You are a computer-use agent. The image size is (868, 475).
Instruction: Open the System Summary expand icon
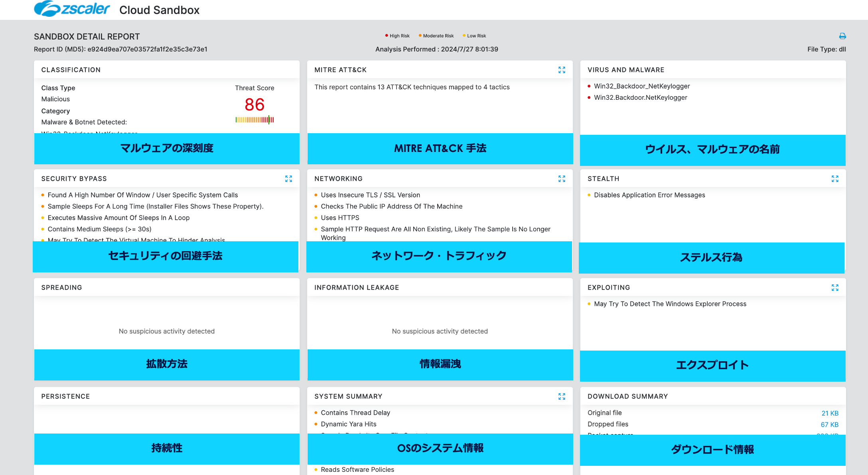(x=562, y=396)
